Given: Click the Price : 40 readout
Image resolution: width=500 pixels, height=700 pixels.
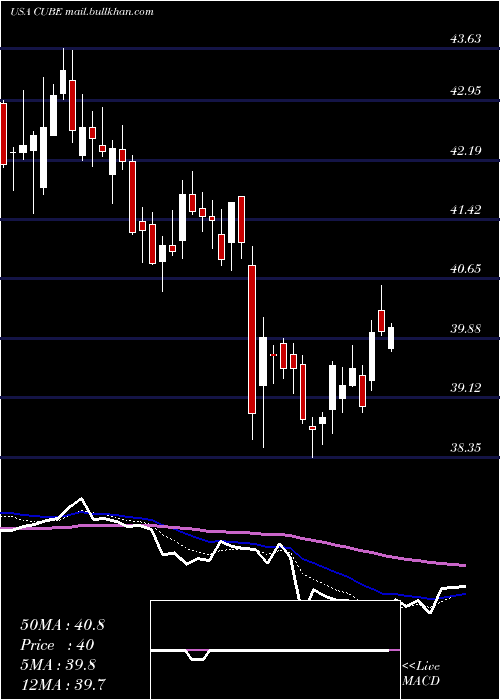Looking at the screenshot, I should pos(57,645).
